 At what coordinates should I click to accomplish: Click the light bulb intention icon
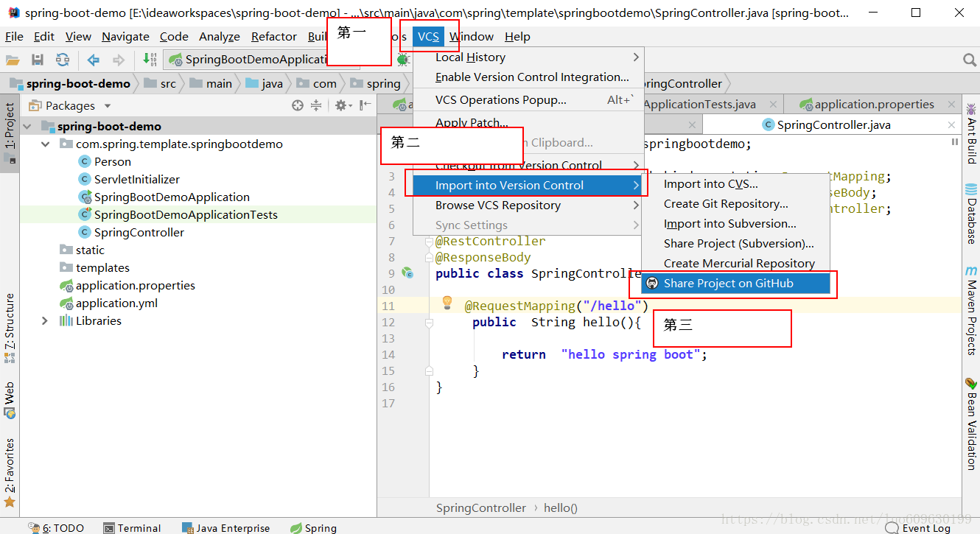pyautogui.click(x=447, y=302)
